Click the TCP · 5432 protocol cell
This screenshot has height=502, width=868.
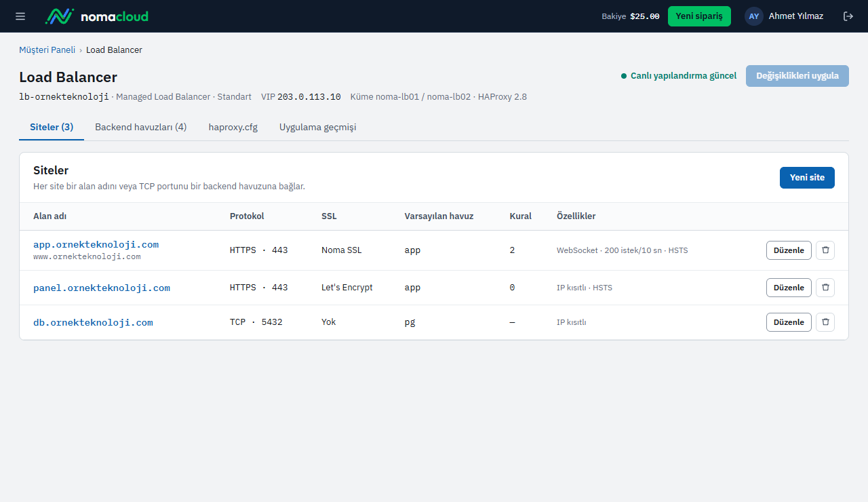coord(256,322)
